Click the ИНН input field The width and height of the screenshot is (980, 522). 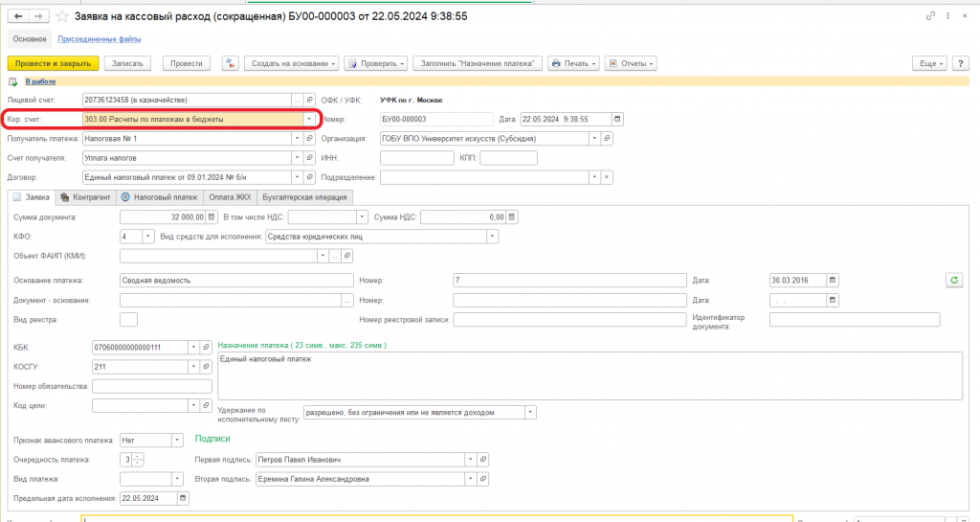point(417,158)
